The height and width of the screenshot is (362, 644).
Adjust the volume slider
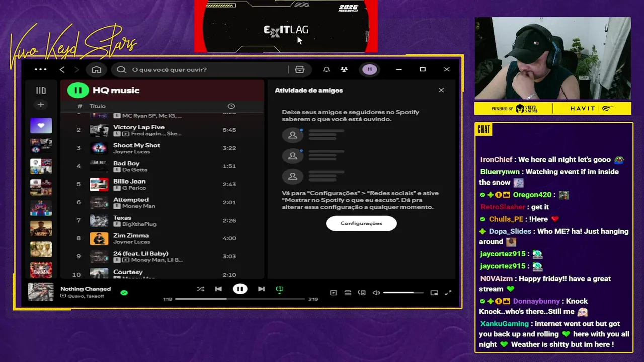[404, 293]
